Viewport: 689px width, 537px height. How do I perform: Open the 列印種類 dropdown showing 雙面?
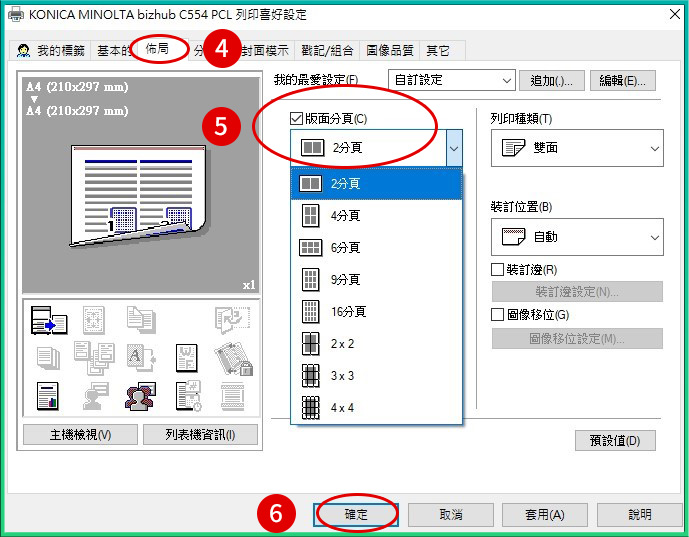click(577, 148)
